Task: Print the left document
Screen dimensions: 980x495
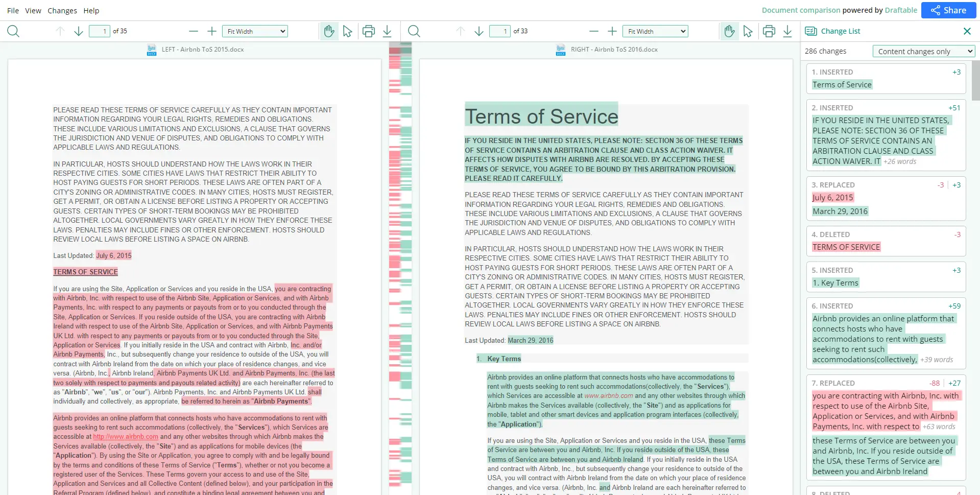Action: (368, 31)
